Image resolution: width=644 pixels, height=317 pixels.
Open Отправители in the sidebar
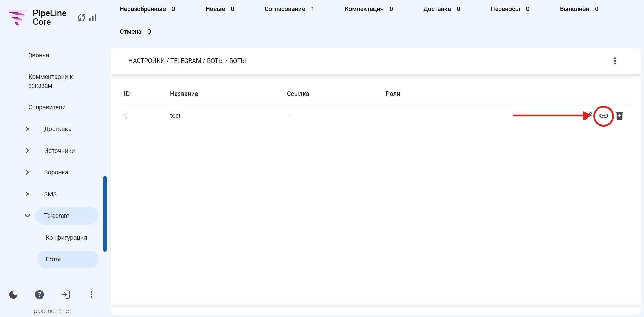(47, 107)
